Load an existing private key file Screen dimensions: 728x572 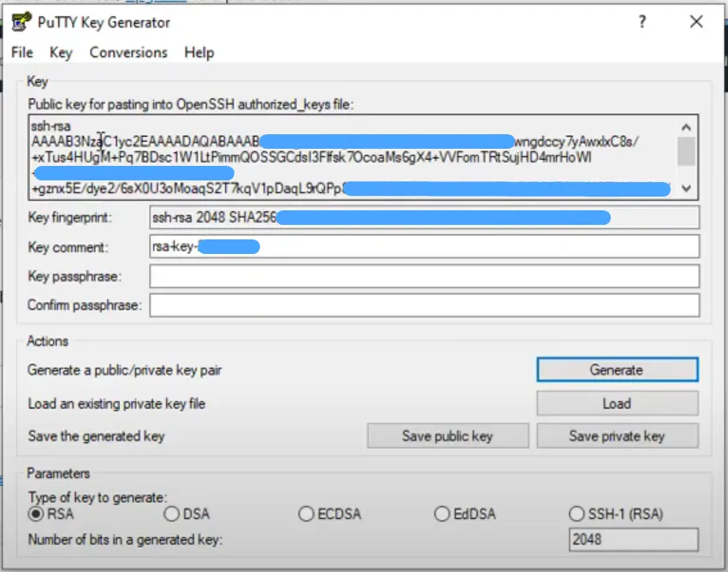[x=617, y=403]
